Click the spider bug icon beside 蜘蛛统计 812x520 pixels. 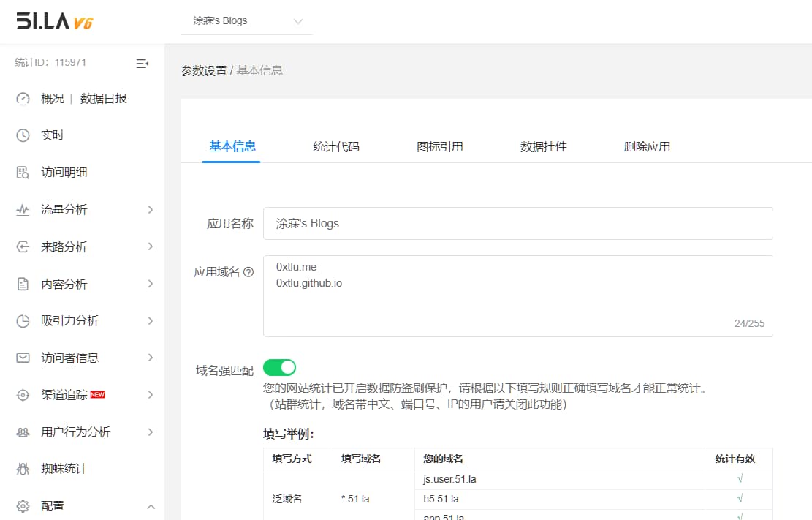pyautogui.click(x=23, y=469)
